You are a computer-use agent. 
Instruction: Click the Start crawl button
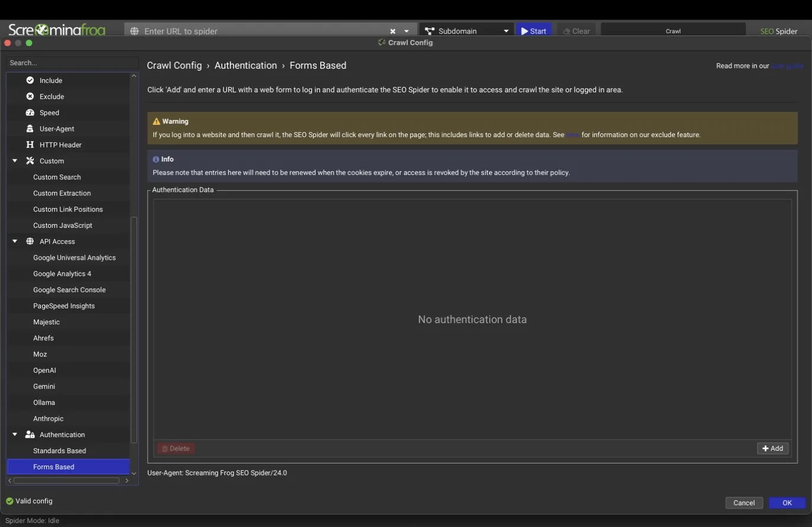pos(534,31)
